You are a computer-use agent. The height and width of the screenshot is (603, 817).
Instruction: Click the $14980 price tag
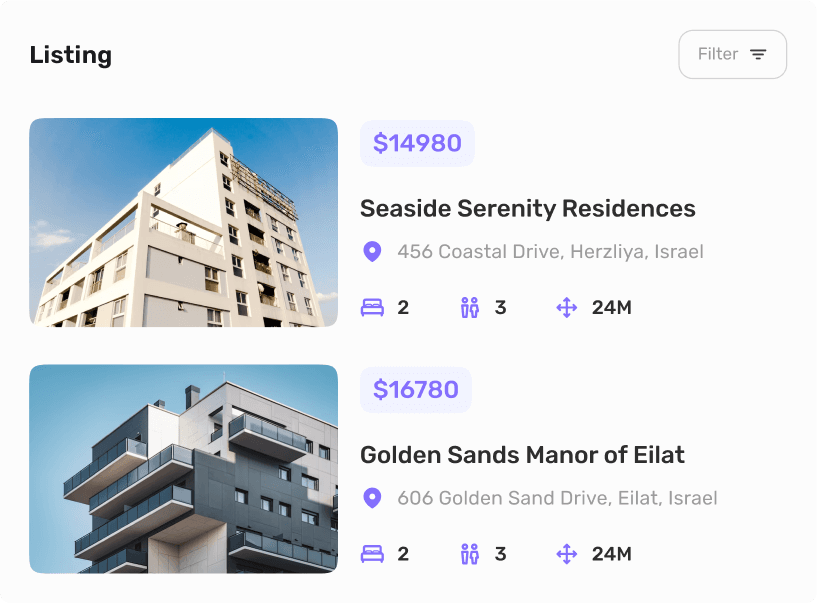(x=417, y=144)
